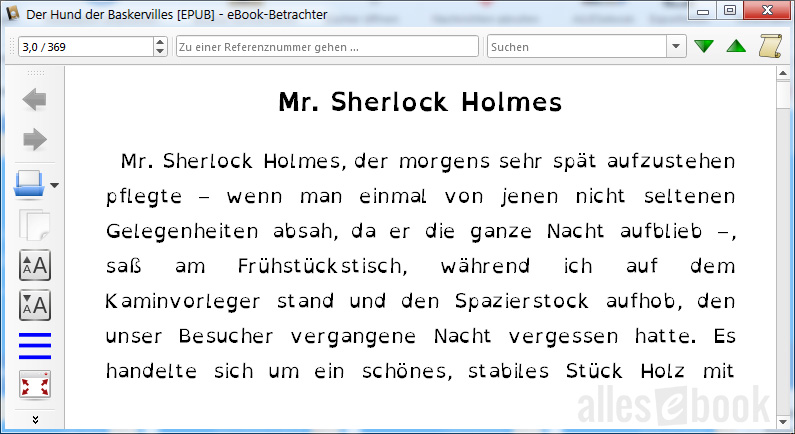This screenshot has width=795, height=434.
Task: Click the word 'Gelegenheiten' in the paragraph
Action: pyautogui.click(x=182, y=231)
